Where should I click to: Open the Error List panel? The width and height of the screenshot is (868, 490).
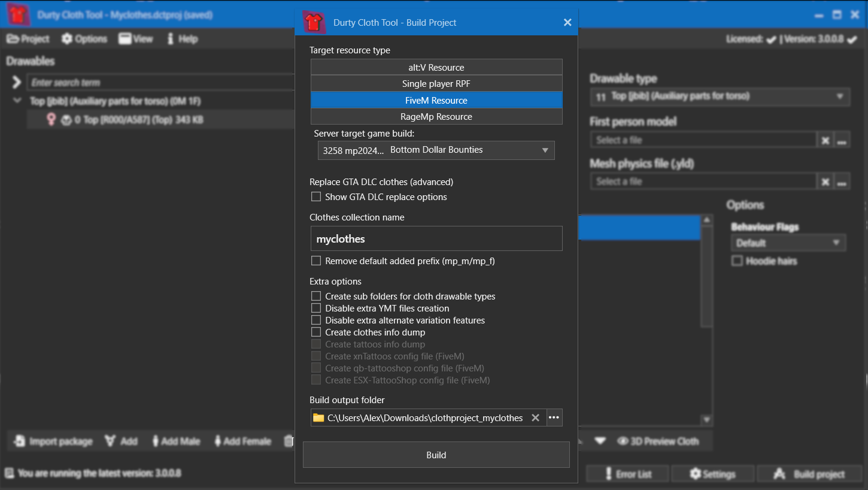click(628, 474)
